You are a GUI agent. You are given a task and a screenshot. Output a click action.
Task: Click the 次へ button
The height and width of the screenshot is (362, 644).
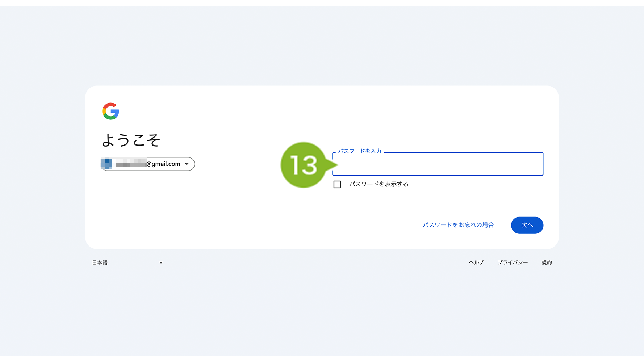click(x=527, y=225)
